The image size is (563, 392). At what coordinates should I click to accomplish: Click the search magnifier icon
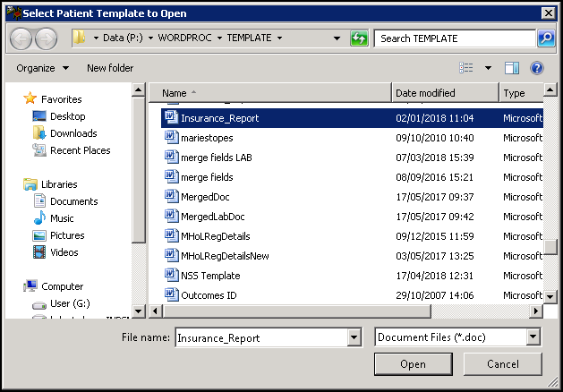[545, 38]
